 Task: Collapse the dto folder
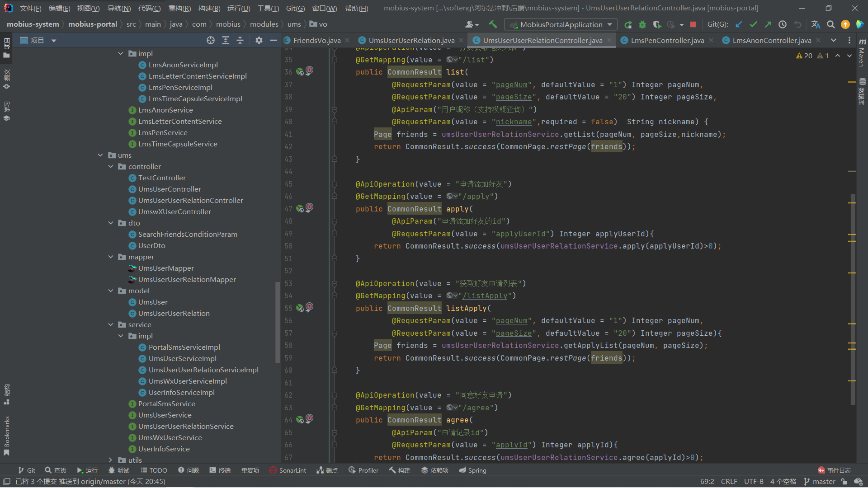(x=111, y=223)
